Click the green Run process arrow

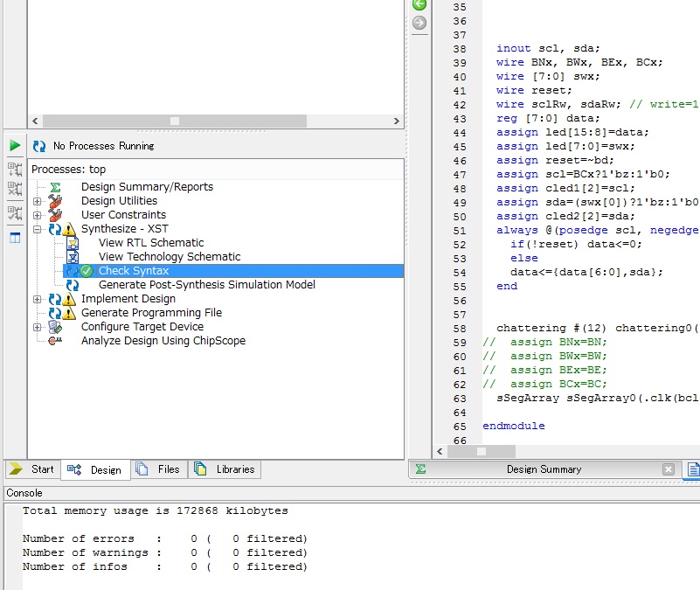click(15, 145)
